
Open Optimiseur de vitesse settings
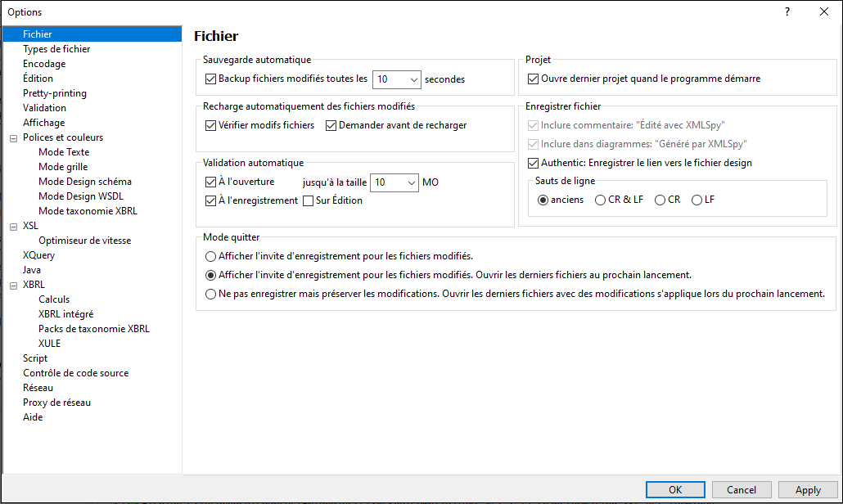click(84, 241)
